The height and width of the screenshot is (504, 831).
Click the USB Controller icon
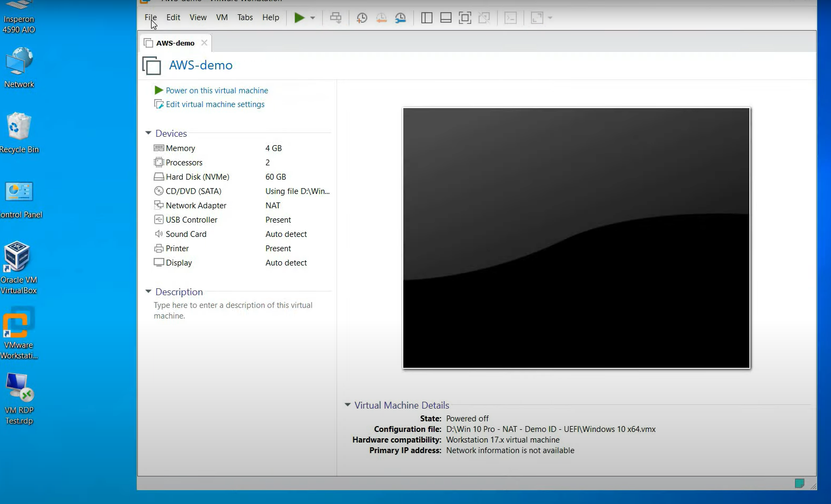[158, 219]
